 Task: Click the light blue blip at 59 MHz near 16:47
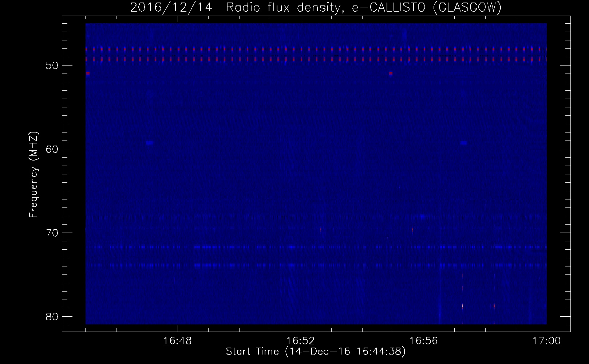pyautogui.click(x=149, y=143)
